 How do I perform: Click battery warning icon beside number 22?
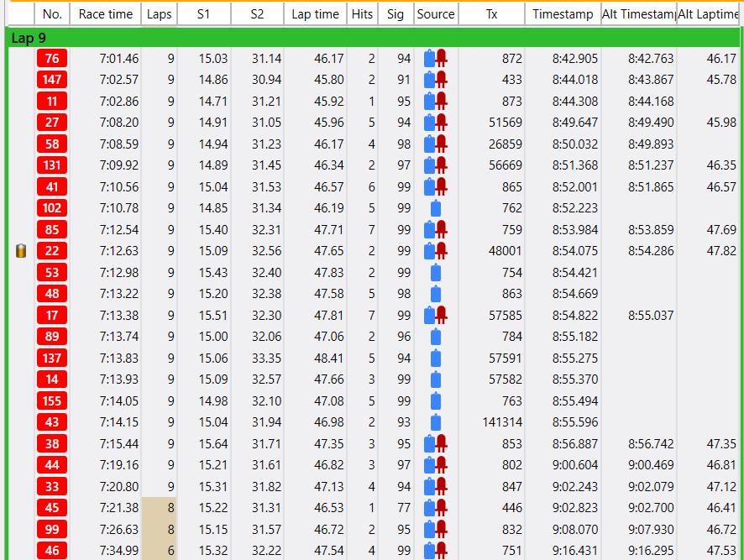point(21,250)
